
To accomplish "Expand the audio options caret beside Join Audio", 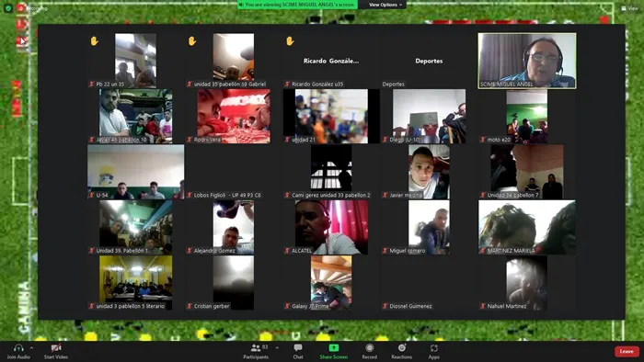I will point(31,348).
